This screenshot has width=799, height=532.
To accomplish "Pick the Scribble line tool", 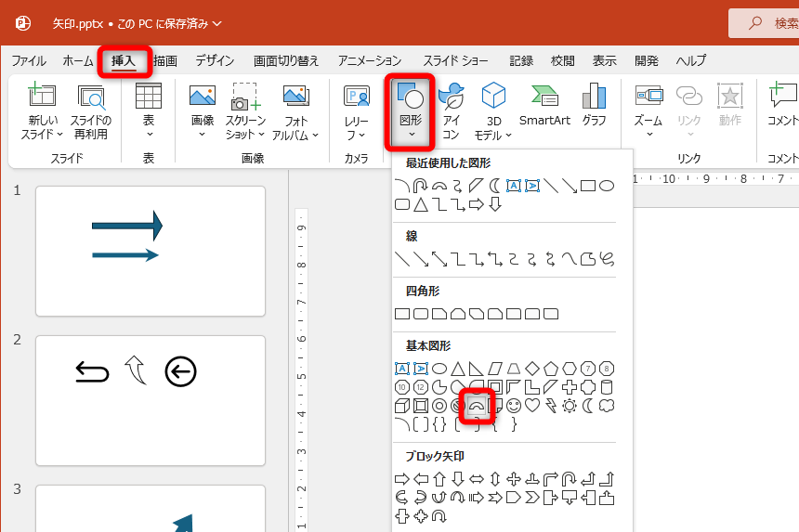I will tap(607, 259).
